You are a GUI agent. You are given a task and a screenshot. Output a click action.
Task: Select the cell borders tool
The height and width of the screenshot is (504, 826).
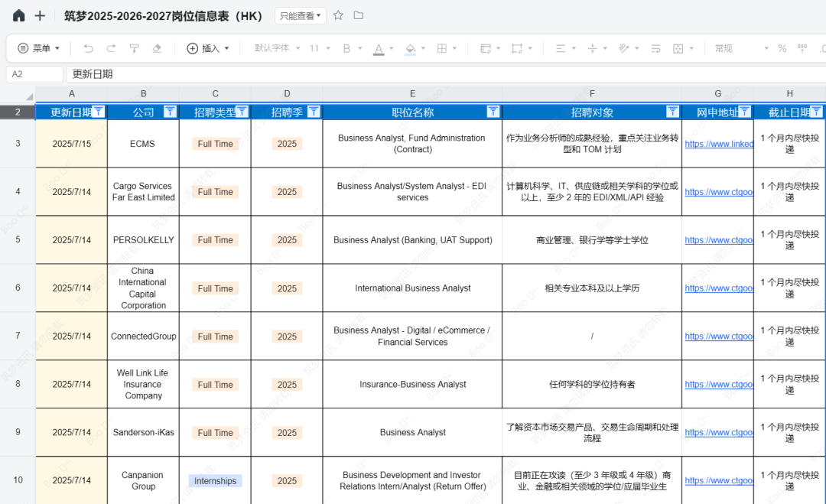pos(442,48)
